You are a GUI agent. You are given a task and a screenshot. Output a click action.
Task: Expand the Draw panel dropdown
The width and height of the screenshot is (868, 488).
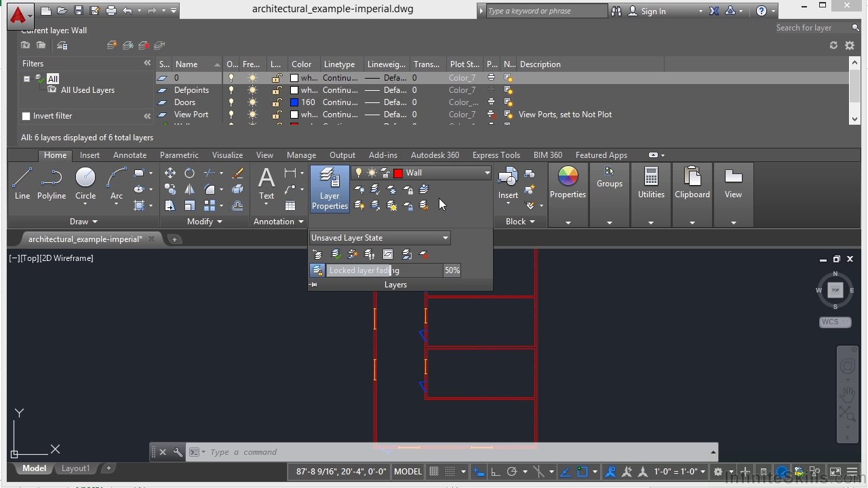84,222
